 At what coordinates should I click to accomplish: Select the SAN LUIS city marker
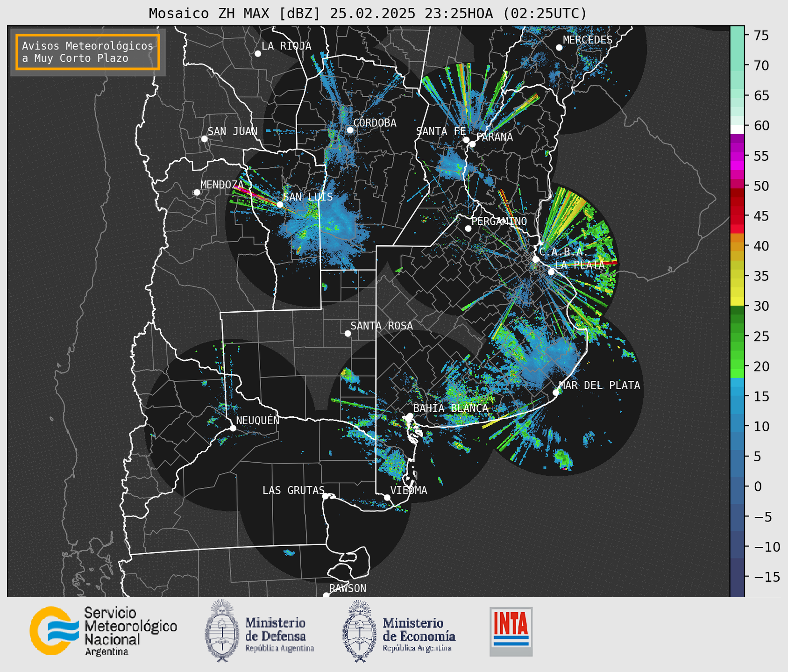(280, 205)
